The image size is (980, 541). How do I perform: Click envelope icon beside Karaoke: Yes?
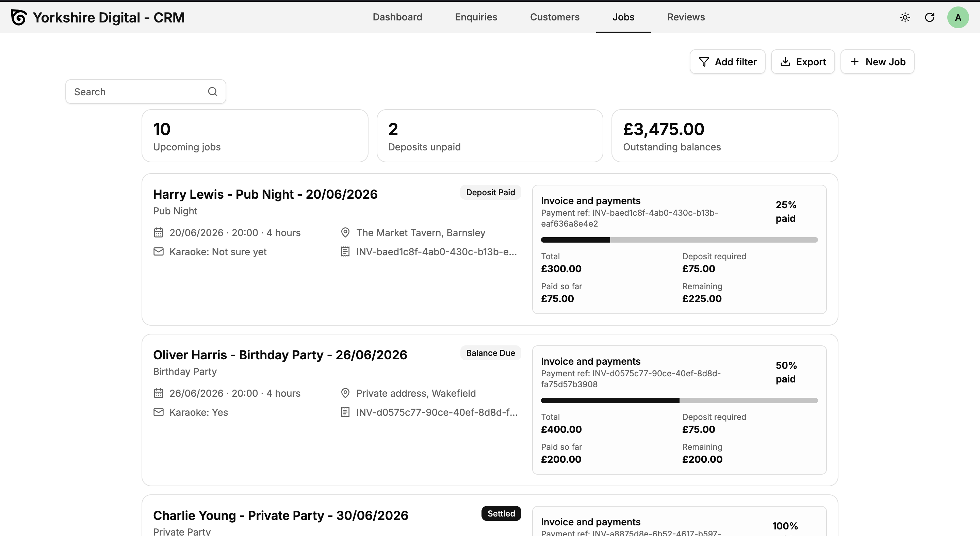(158, 412)
